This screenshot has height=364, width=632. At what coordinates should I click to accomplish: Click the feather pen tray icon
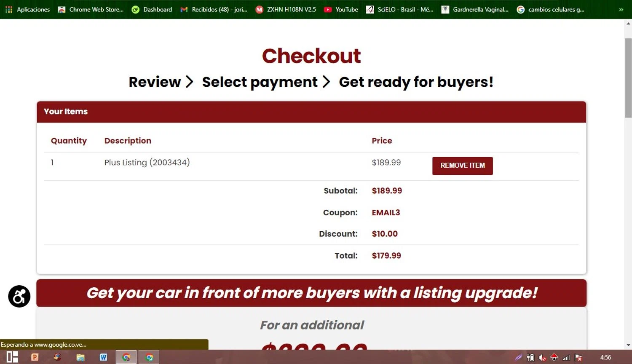click(x=519, y=358)
